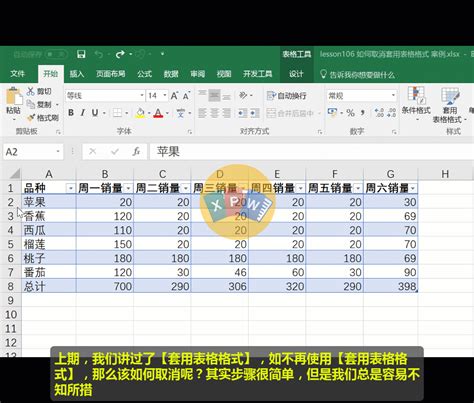Click the decrease indent icon

tap(242, 113)
